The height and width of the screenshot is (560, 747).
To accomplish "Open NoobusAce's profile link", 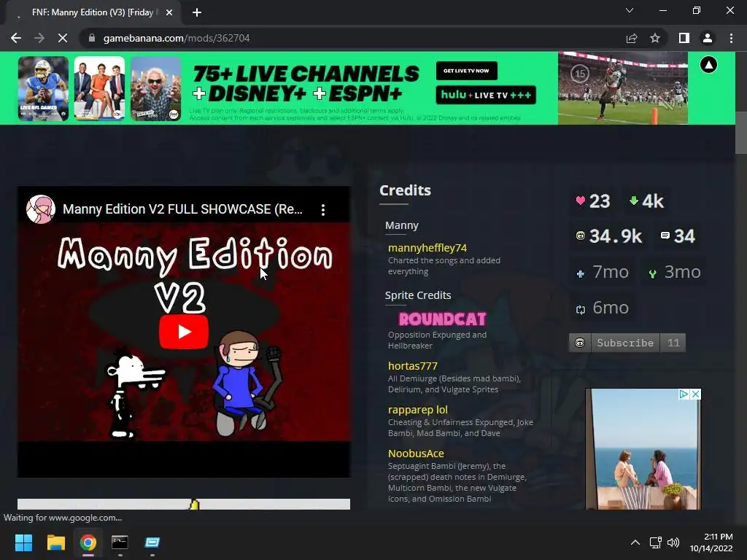I will [416, 454].
